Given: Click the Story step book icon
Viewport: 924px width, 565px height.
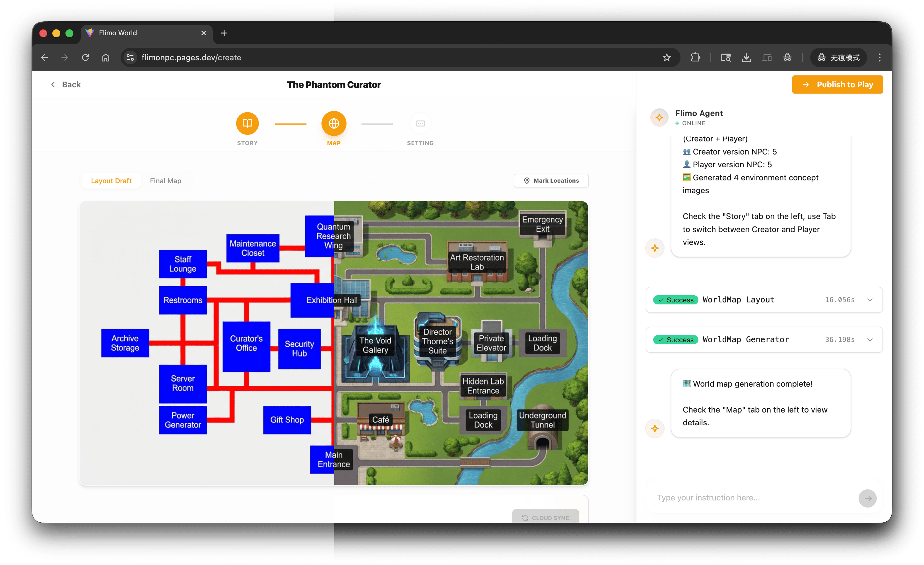Looking at the screenshot, I should (x=247, y=123).
